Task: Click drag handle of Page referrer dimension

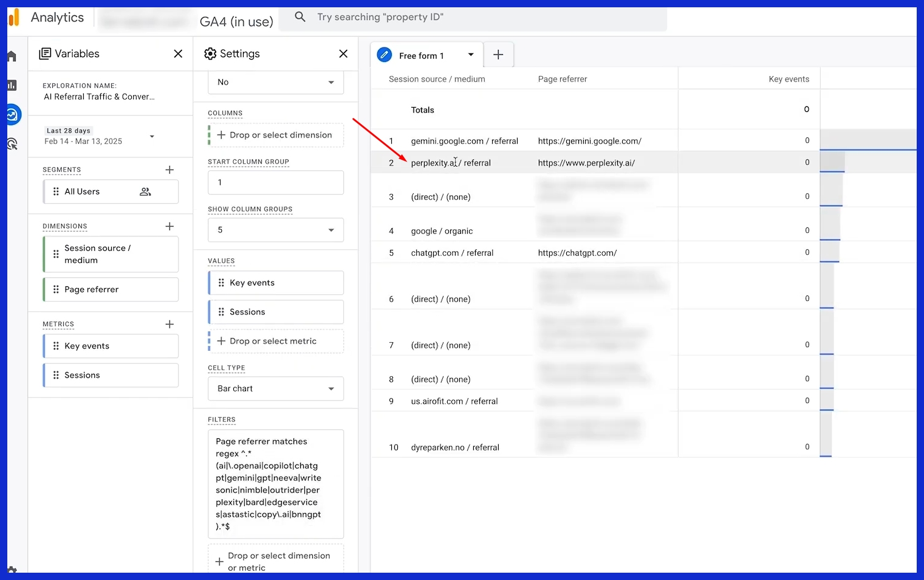Action: tap(56, 289)
